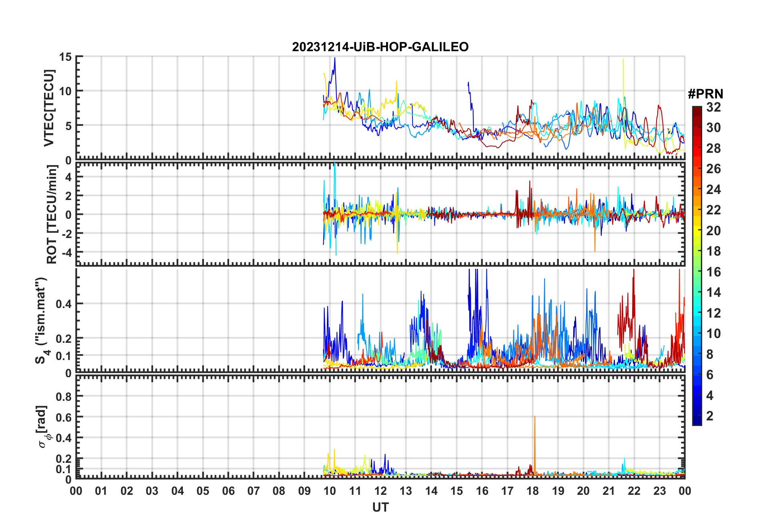Click the 10 UT hour tick label
Image resolution: width=761 pixels, height=532 pixels.
point(330,491)
